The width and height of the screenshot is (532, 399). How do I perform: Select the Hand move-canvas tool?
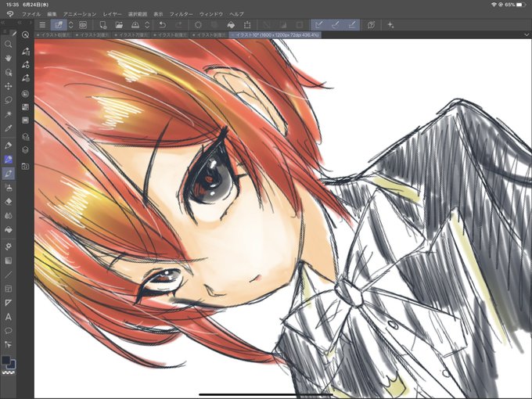coord(8,58)
